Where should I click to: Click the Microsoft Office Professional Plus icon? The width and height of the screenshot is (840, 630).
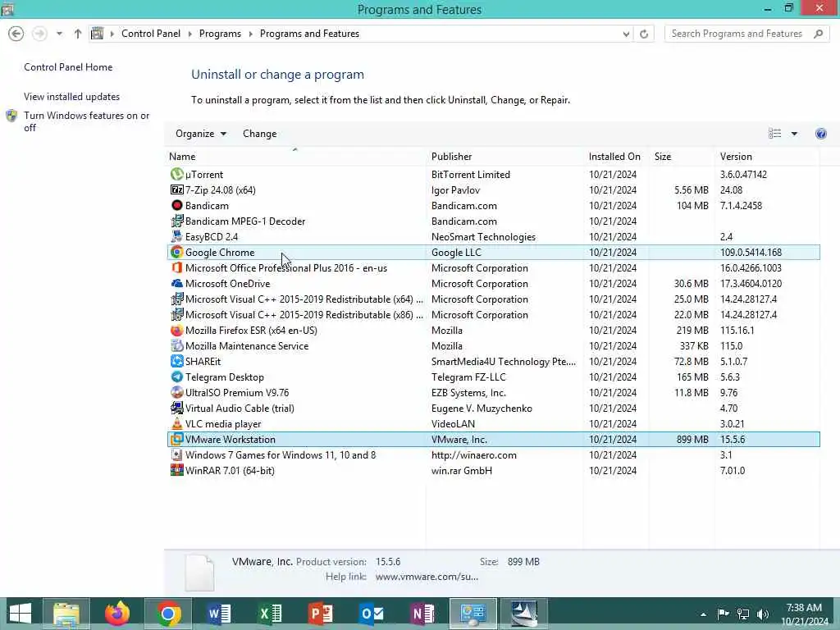pos(177,267)
